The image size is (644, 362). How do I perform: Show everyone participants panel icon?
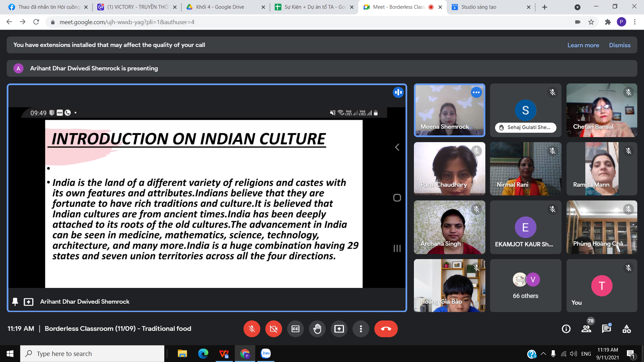point(586,329)
